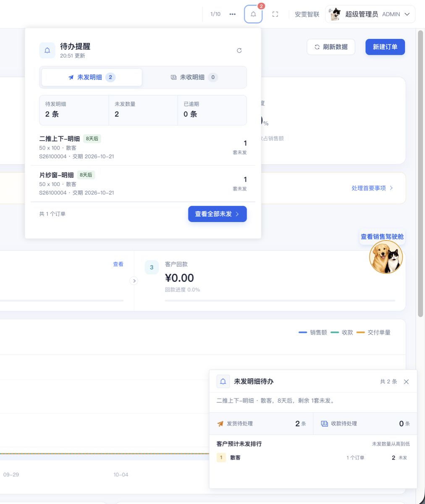Click the 共 1 个订单 text
Image resolution: width=425 pixels, height=504 pixels.
[x=52, y=214]
